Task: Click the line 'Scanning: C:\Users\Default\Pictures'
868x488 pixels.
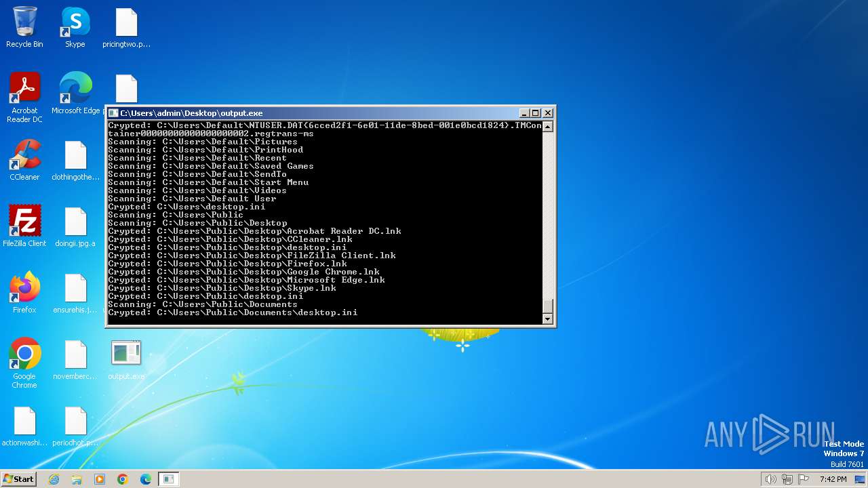Action: (x=203, y=142)
